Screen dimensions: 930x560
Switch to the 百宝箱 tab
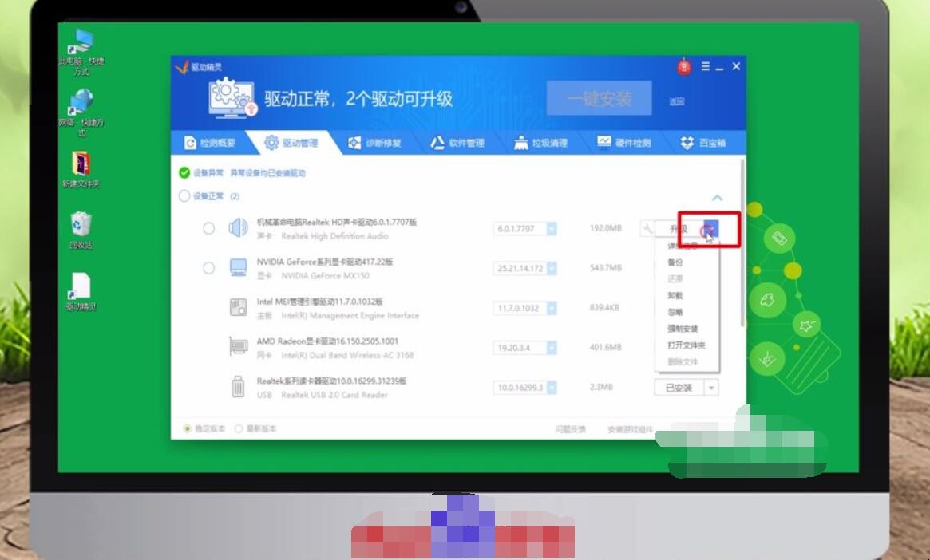point(703,143)
